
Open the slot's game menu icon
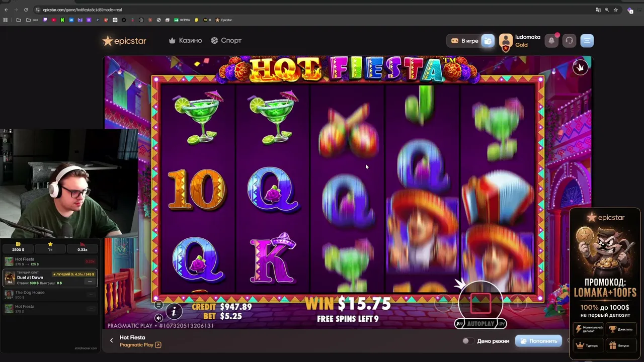(158, 305)
